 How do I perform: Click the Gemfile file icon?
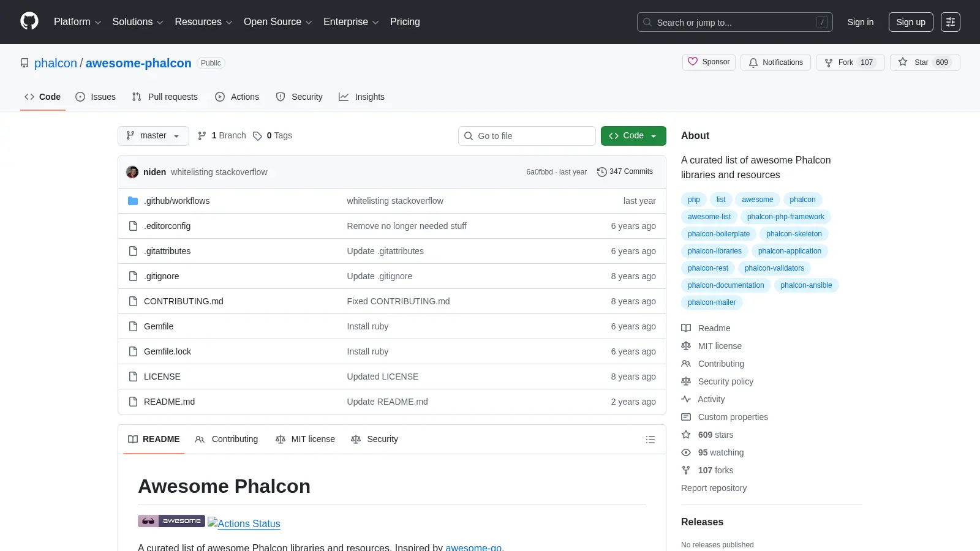(x=133, y=326)
